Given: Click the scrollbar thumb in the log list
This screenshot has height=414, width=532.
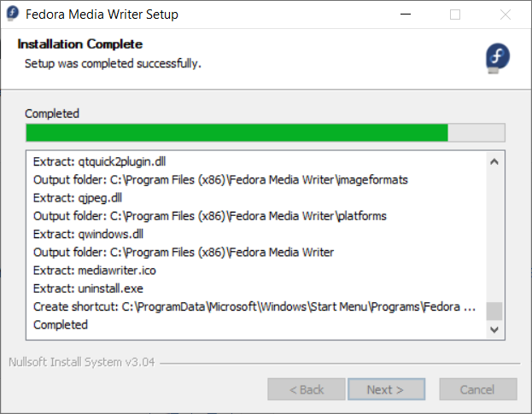Looking at the screenshot, I should pos(494,311).
